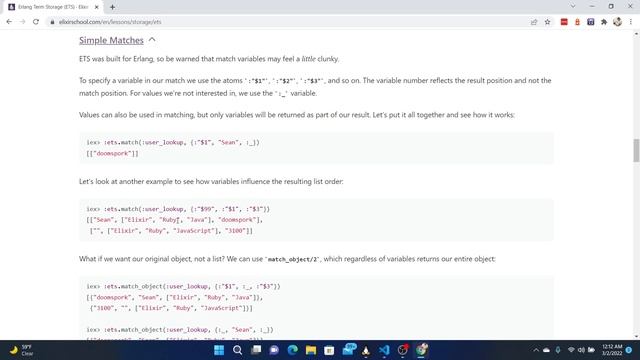Open the round dark app with red badge
This screenshot has height=360, width=640.
click(x=402, y=350)
